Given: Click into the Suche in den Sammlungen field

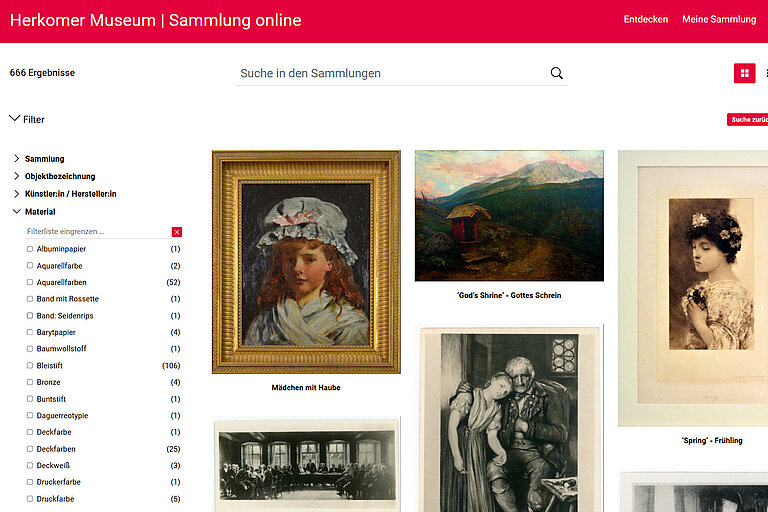Looking at the screenshot, I should click(392, 73).
